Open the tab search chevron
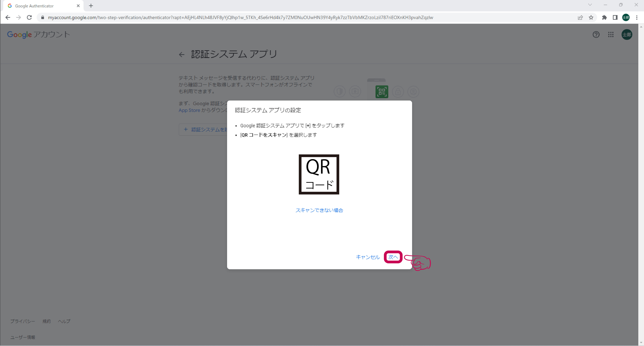Screen dimensions: 644x346 (x=590, y=5)
